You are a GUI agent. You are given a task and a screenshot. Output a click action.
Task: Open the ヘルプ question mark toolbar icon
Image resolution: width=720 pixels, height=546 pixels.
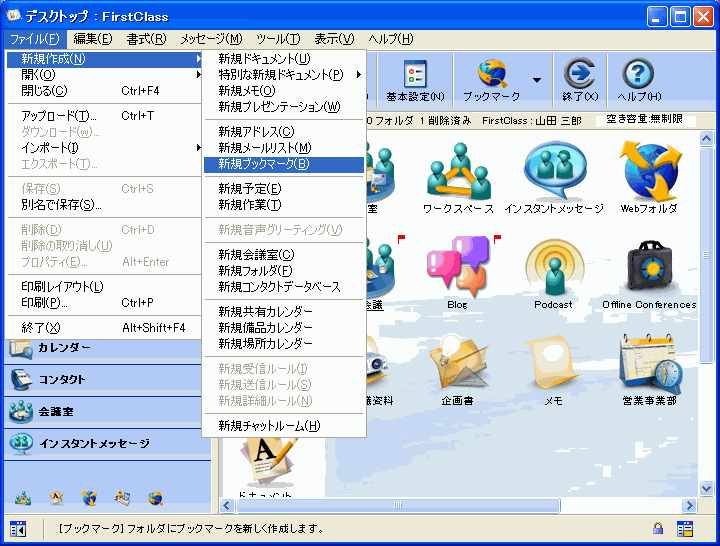click(638, 76)
